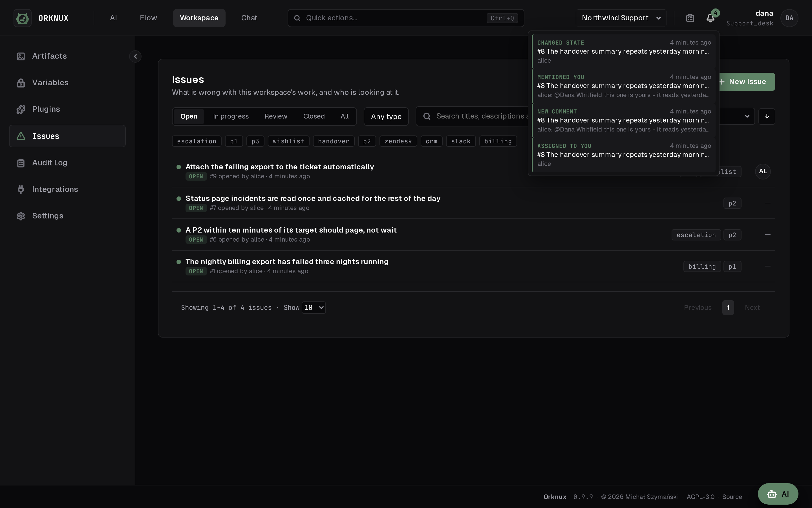Open Variables in the sidebar

[x=67, y=83]
